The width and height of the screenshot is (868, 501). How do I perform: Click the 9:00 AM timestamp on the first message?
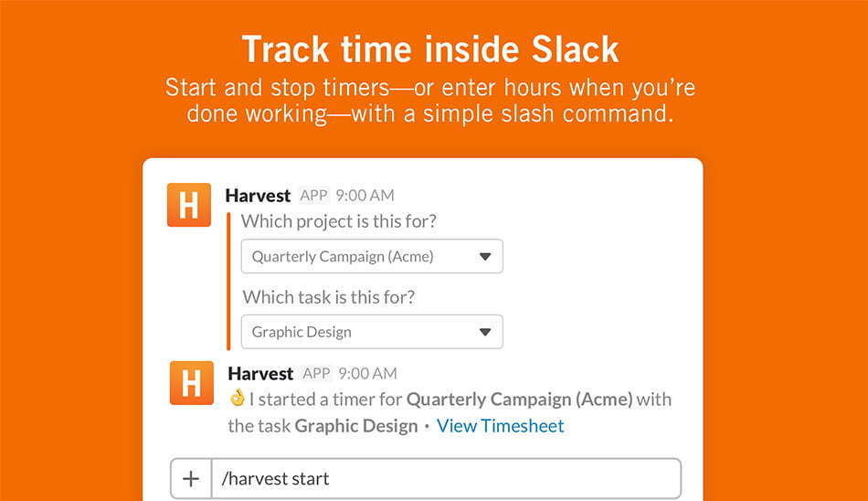365,195
